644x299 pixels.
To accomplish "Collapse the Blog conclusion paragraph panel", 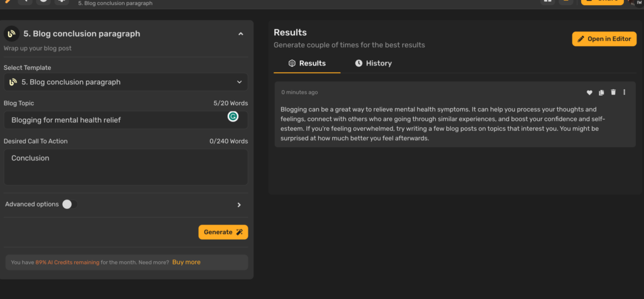I will pyautogui.click(x=240, y=34).
